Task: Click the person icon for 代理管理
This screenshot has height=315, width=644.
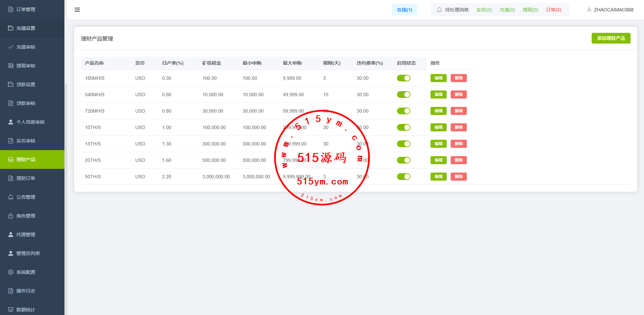Action: [x=11, y=235]
